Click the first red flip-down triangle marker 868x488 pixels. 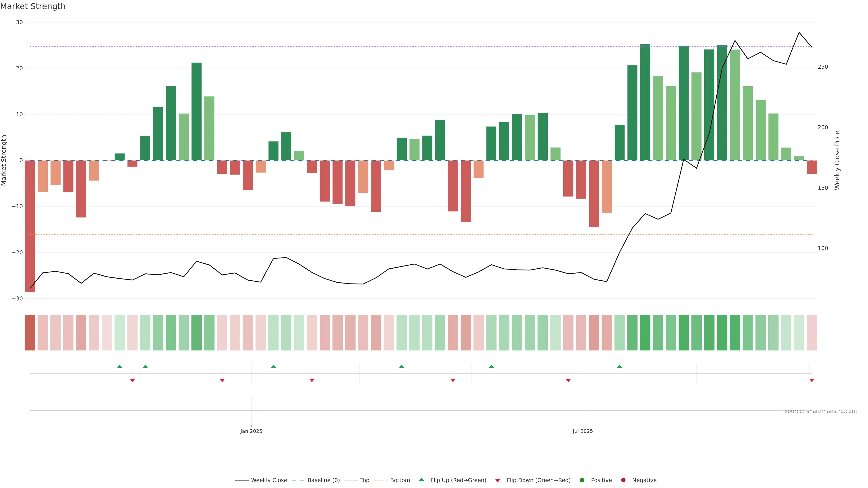pyautogui.click(x=132, y=380)
